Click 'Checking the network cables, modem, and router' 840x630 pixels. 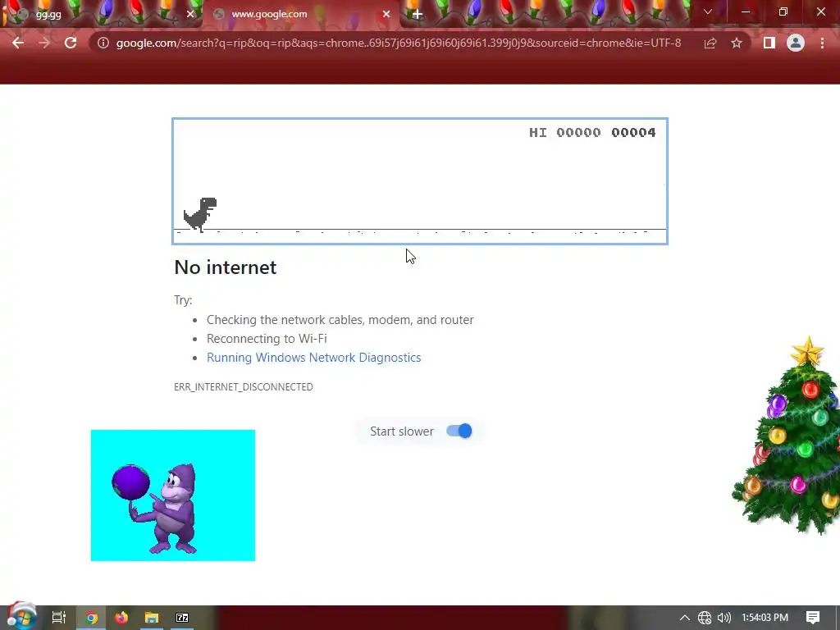(340, 320)
